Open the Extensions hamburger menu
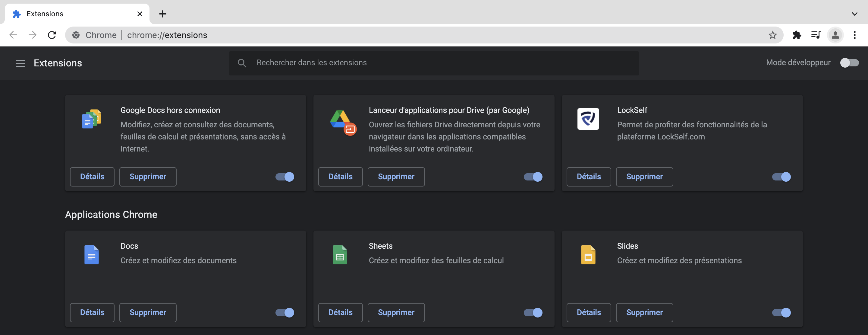868x335 pixels. pyautogui.click(x=20, y=63)
